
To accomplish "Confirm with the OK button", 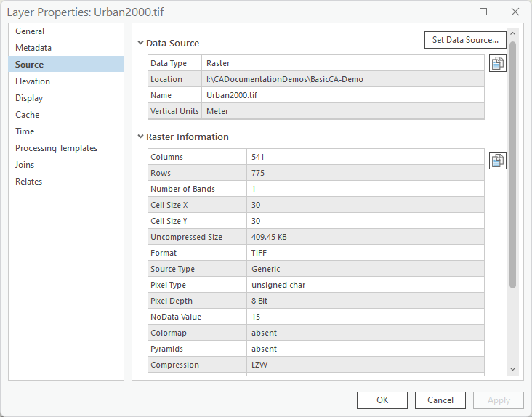I will 382,400.
